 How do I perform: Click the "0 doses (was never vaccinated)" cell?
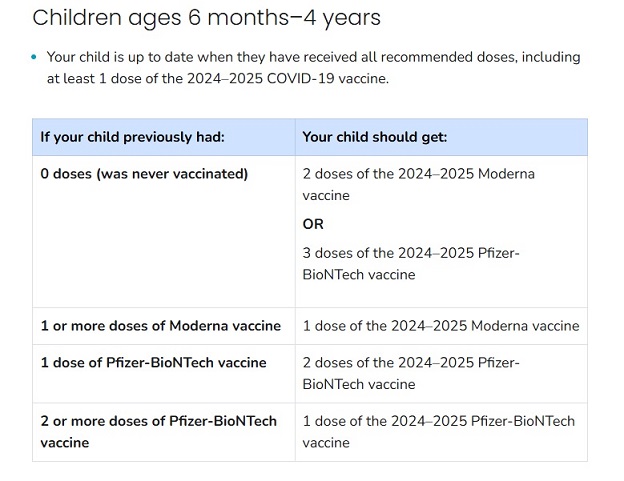144,174
